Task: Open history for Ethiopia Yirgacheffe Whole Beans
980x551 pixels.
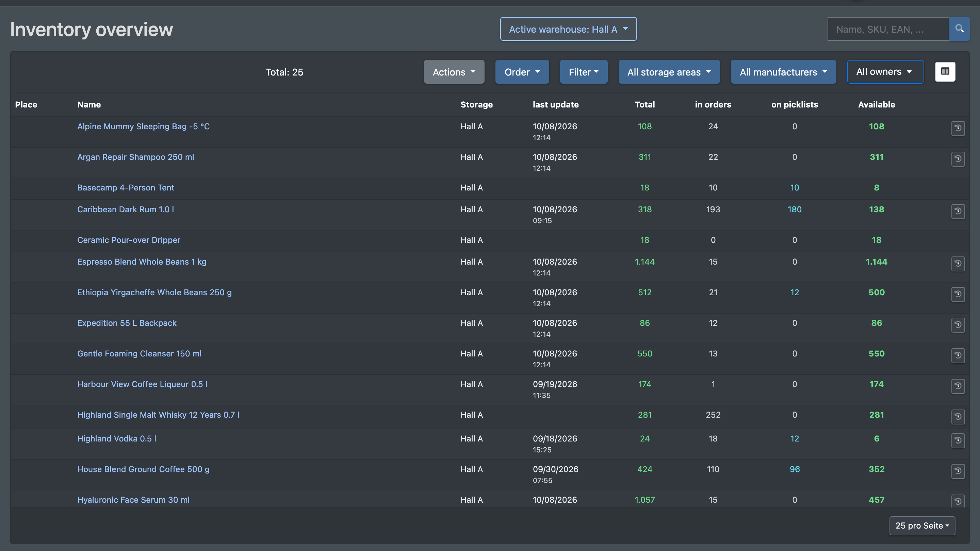Action: pos(958,294)
